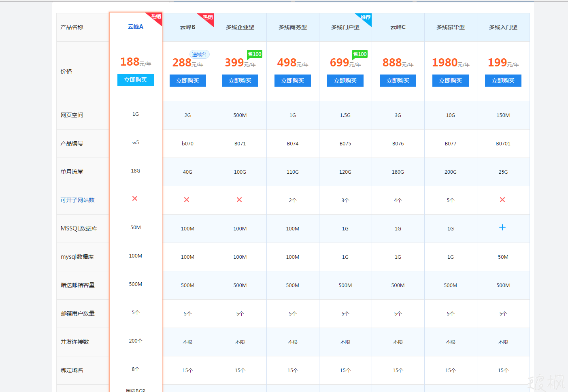The image size is (568, 392).
Task: Click the red X for 云峰B sub-sites
Action: 187,200
